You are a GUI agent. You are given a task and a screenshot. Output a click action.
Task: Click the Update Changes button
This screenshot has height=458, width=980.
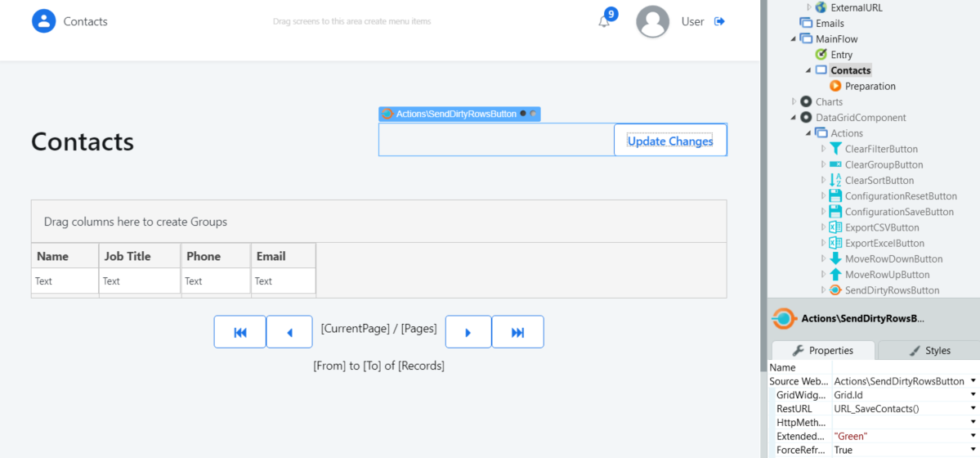click(x=670, y=140)
